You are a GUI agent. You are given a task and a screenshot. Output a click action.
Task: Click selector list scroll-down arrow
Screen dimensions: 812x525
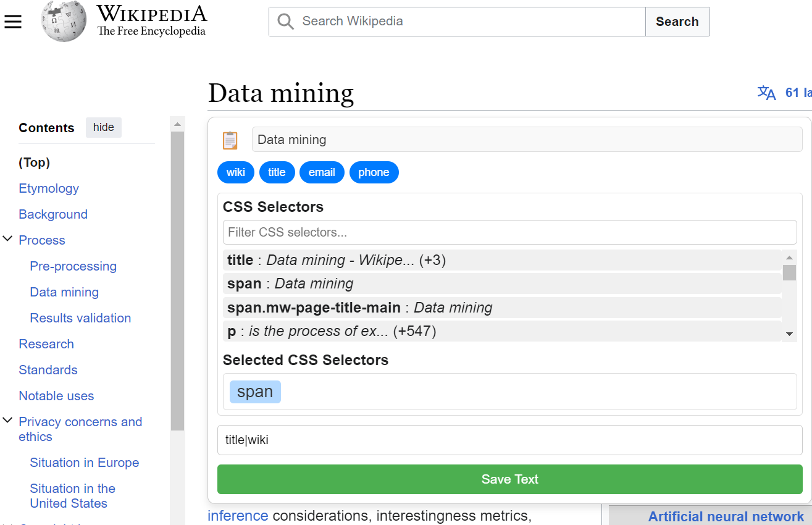click(x=789, y=334)
